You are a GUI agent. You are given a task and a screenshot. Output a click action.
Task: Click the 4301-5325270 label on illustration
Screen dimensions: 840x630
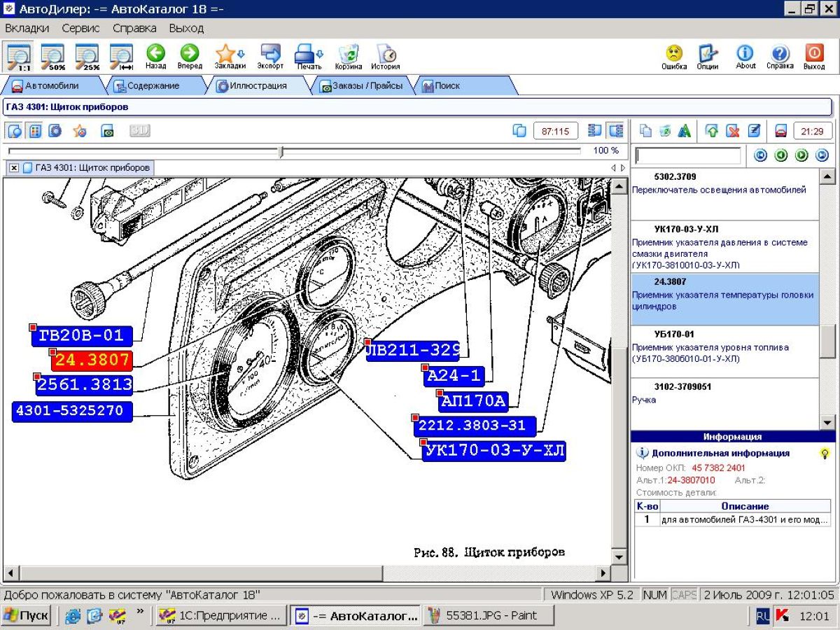[x=72, y=411]
